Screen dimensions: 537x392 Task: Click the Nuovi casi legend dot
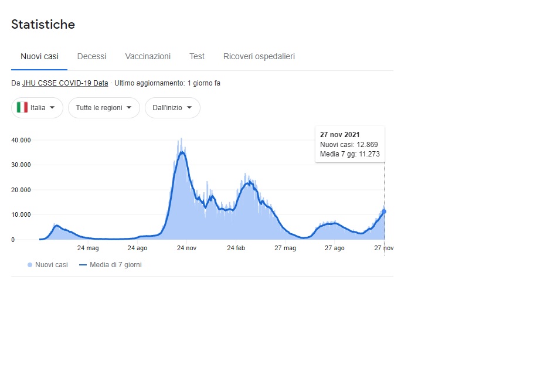[x=30, y=265]
